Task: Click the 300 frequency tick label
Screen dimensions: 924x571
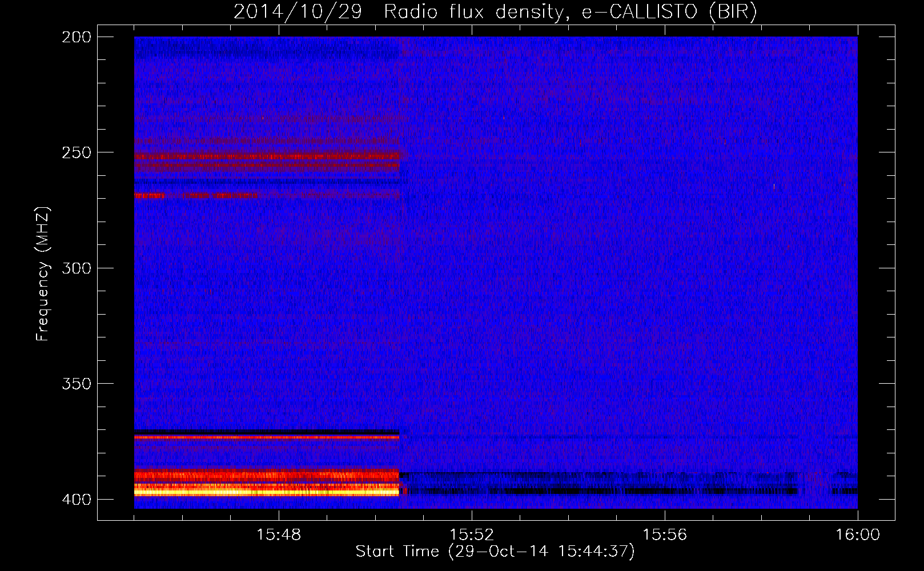Action: click(77, 268)
